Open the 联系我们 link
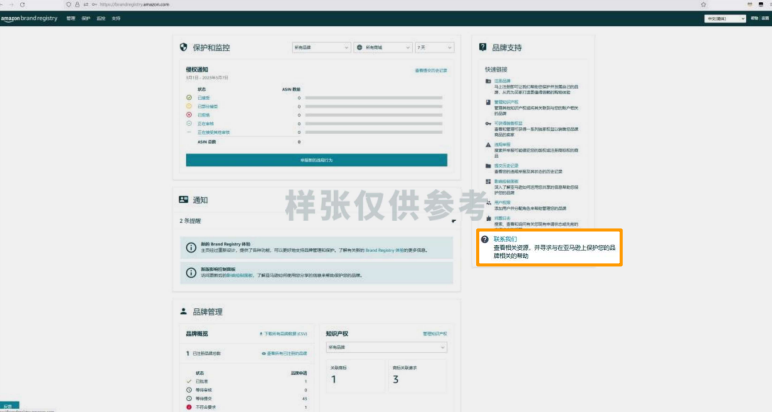 tap(505, 239)
